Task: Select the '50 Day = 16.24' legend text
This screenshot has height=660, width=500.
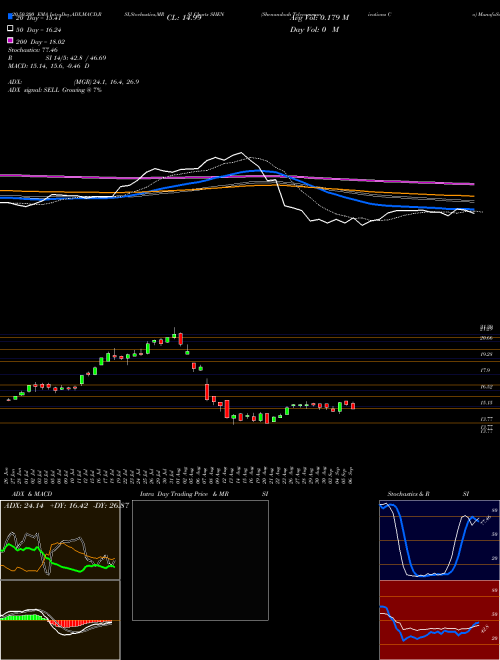Action: click(39, 30)
